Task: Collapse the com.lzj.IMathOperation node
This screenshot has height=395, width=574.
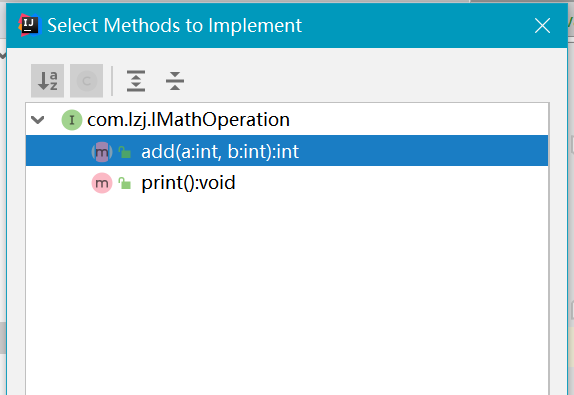Action: click(x=38, y=120)
